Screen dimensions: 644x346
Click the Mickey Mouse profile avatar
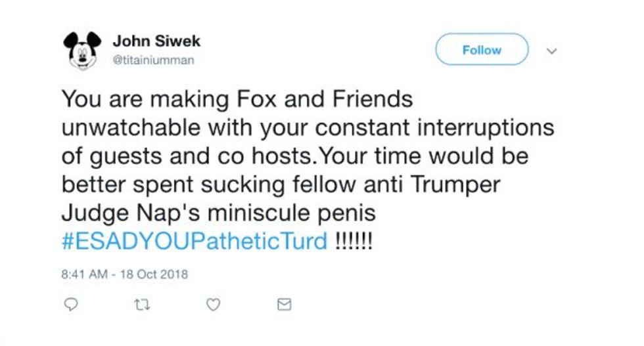point(82,51)
